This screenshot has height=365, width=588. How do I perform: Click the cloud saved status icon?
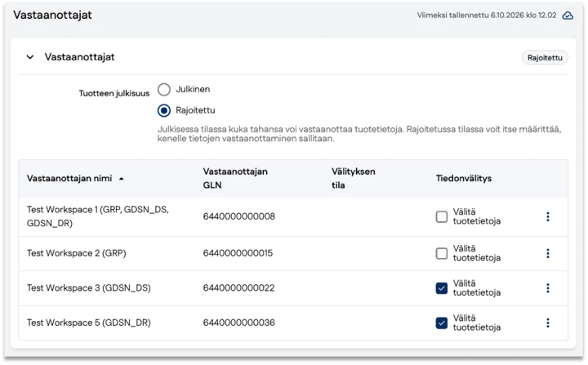568,16
